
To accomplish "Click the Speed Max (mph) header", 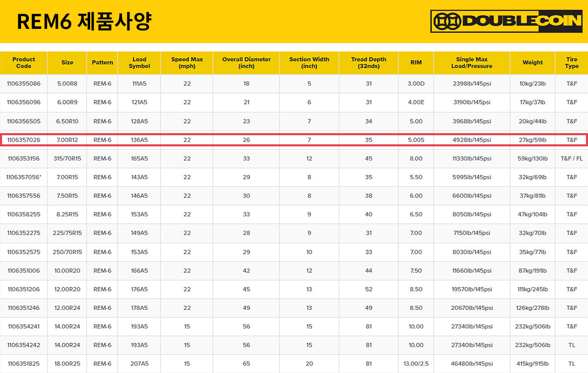I will pyautogui.click(x=187, y=63).
